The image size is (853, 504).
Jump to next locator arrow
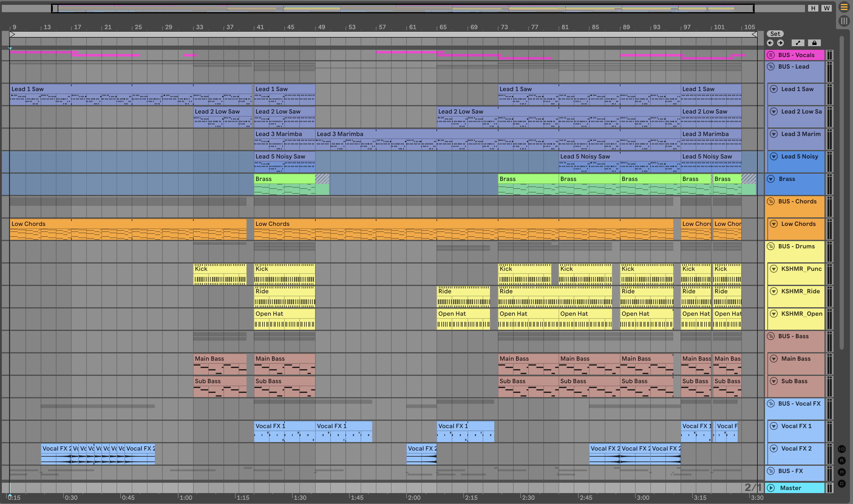point(780,43)
